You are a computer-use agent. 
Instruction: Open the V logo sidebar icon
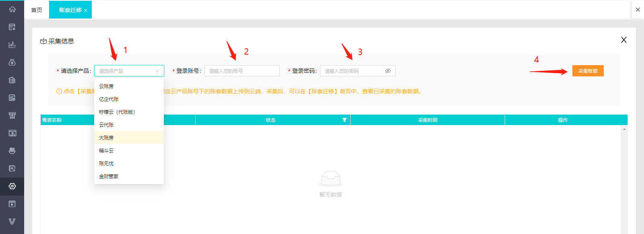point(12,222)
